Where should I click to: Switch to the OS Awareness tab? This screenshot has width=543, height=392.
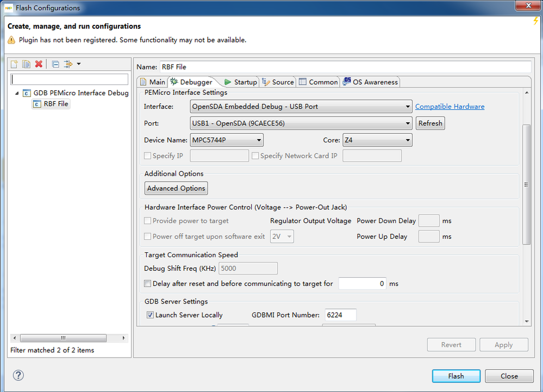point(371,82)
